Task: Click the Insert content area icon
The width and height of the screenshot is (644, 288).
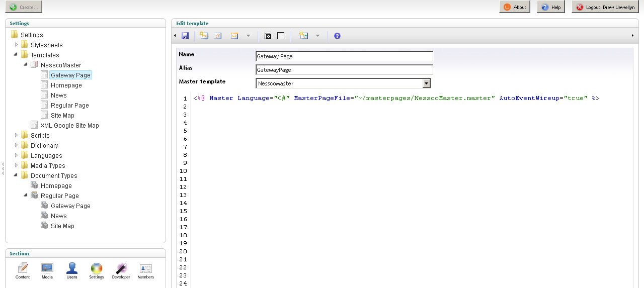Action: coord(268,36)
